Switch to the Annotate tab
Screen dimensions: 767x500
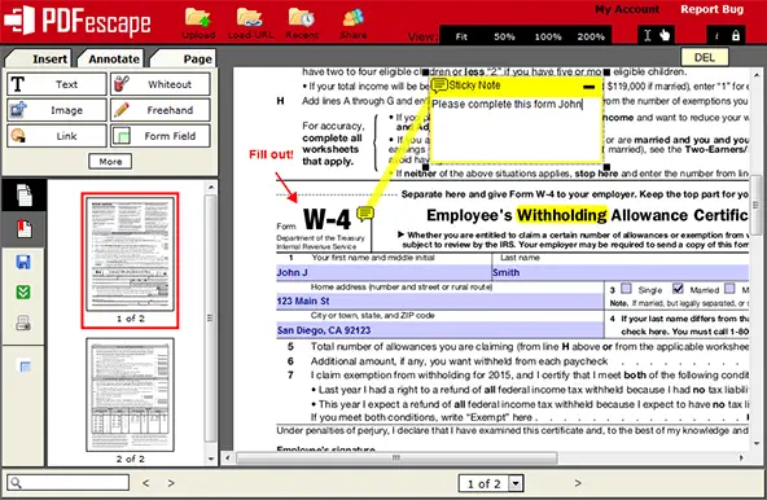[x=114, y=59]
